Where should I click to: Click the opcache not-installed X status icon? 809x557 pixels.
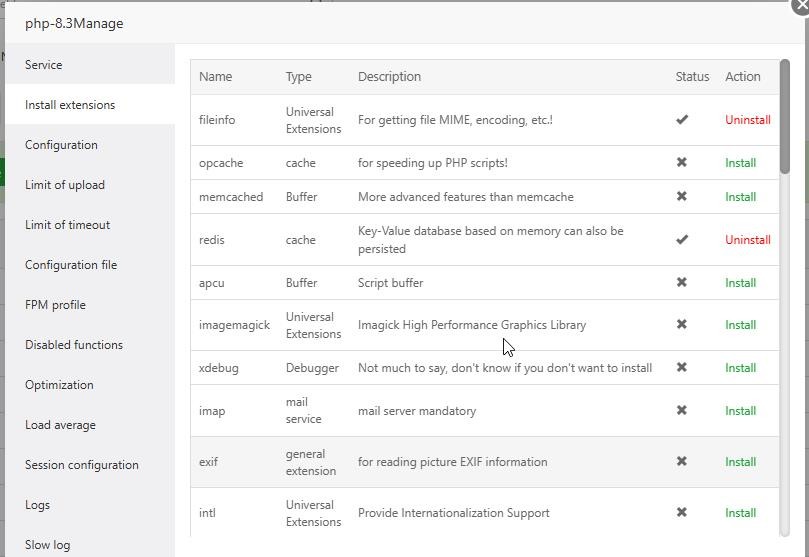click(x=682, y=163)
